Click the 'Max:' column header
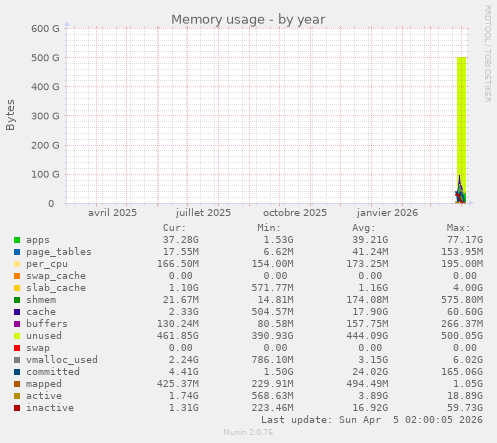The height and width of the screenshot is (443, 497). click(458, 228)
